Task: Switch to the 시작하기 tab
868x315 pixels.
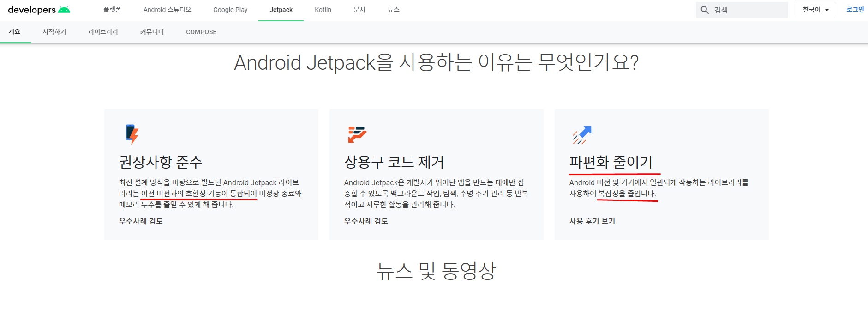Action: point(54,32)
